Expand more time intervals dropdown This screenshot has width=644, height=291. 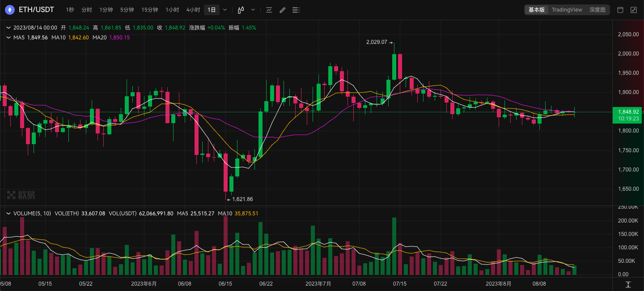click(225, 10)
